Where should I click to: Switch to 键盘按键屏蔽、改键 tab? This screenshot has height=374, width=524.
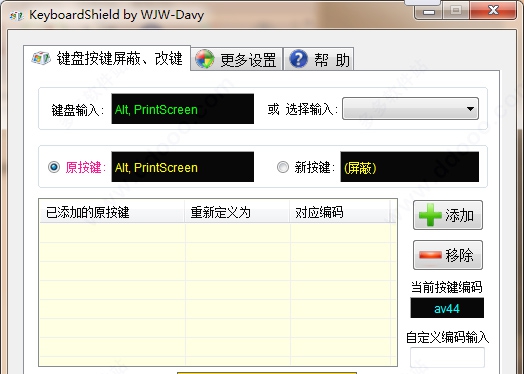point(107,58)
